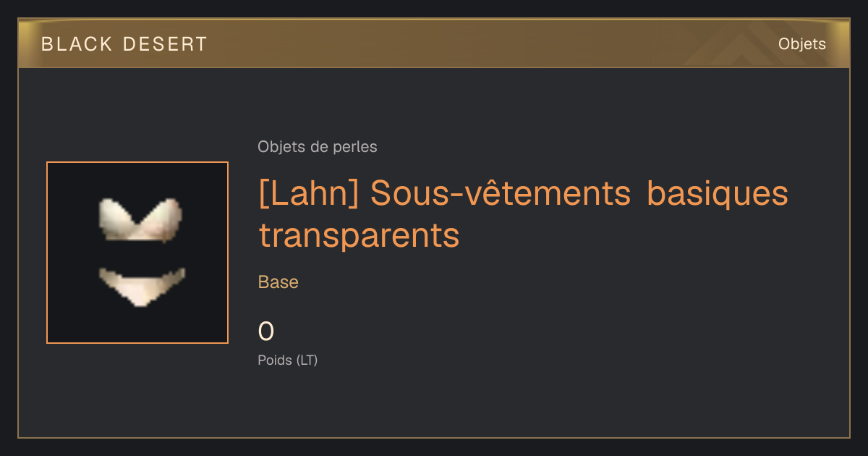Click the Lahn underwear item icon
Image resolution: width=868 pixels, height=456 pixels.
coord(137,253)
